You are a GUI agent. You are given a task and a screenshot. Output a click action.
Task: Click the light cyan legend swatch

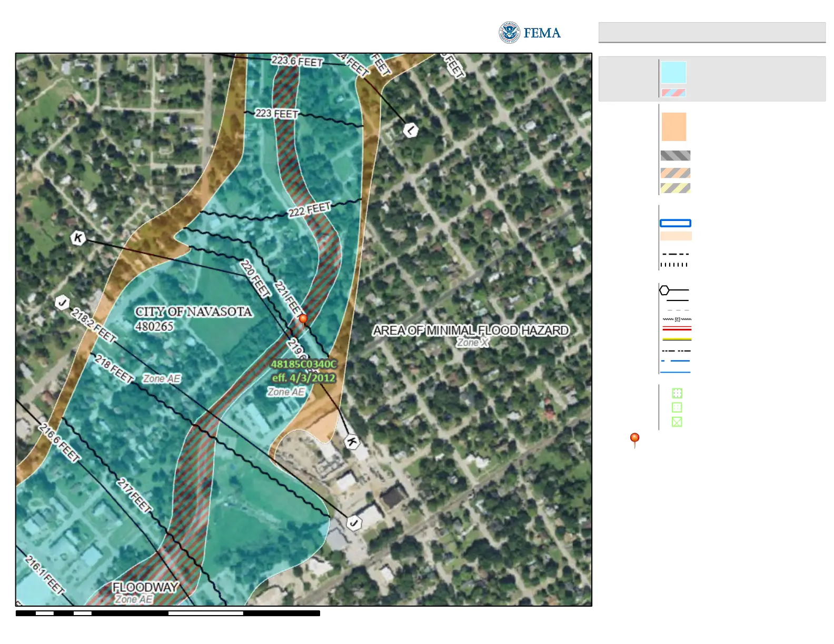coord(673,72)
